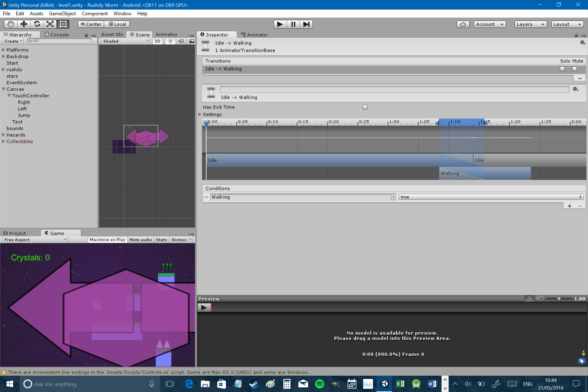
Task: Select the Hand tool in toolbar
Action: [x=11, y=24]
